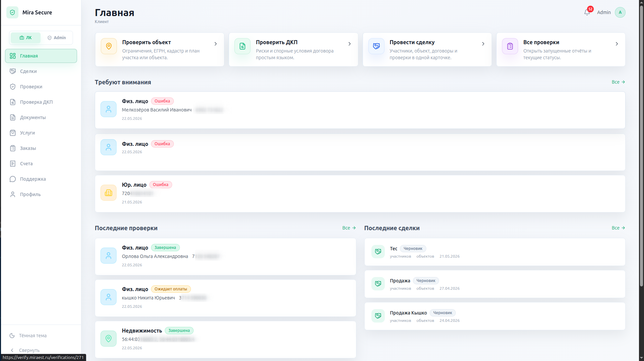
Task: Click person icon beside Орлова Ольга Александровна
Action: pyautogui.click(x=109, y=256)
